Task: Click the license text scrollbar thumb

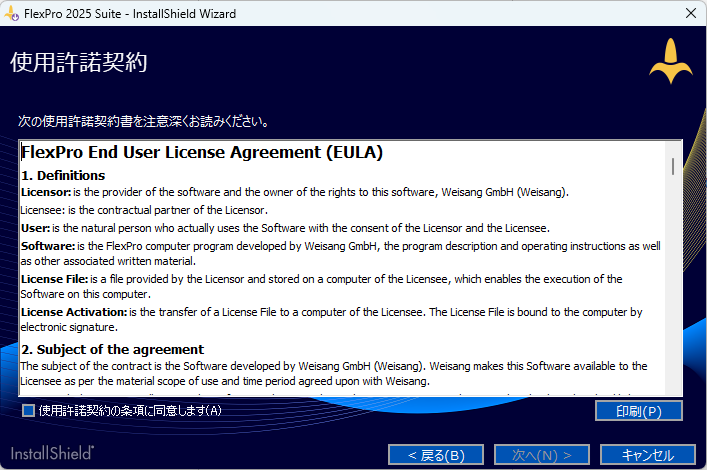Action: coord(673,166)
